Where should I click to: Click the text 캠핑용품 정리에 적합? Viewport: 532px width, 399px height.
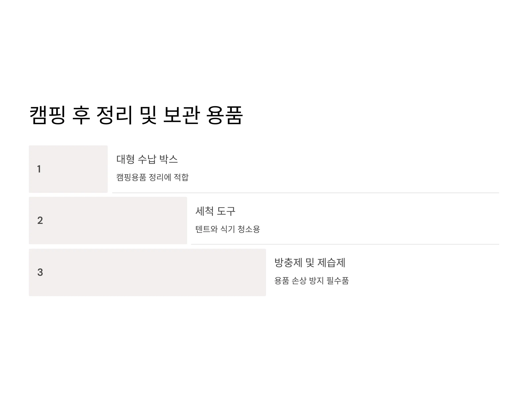pyautogui.click(x=153, y=177)
